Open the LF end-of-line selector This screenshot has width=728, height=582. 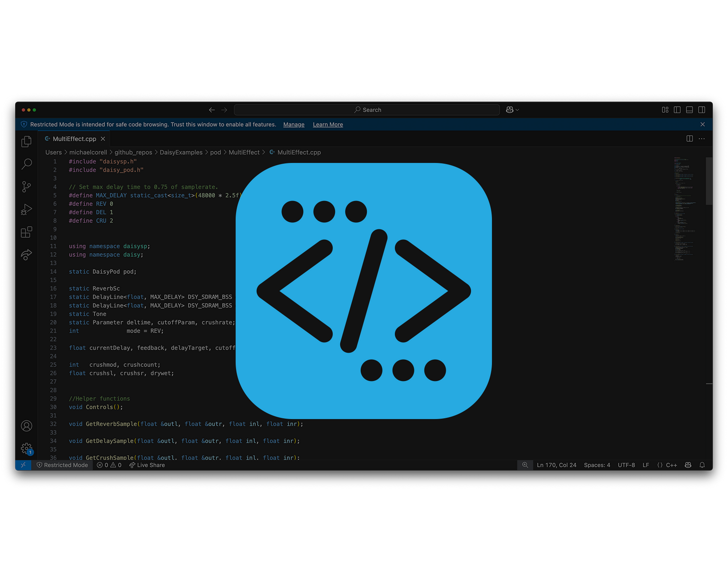coord(646,465)
